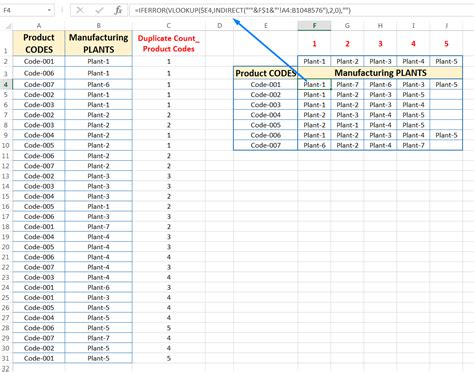Select the red number 4 in column I
Screen dimensions: 474x372
413,43
